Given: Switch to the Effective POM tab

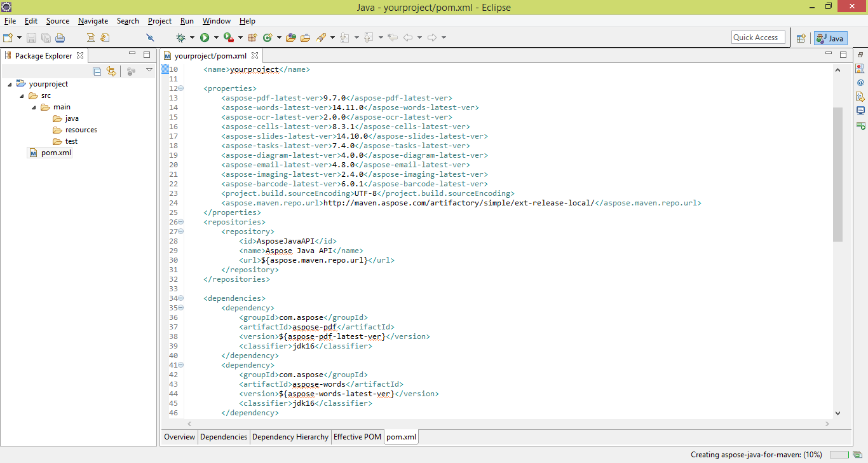Looking at the screenshot, I should (358, 437).
